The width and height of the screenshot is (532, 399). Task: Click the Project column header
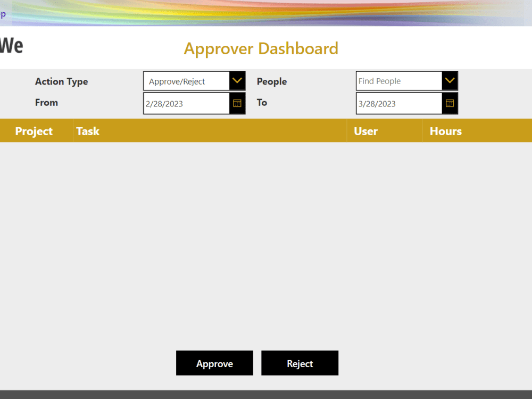[x=34, y=131]
